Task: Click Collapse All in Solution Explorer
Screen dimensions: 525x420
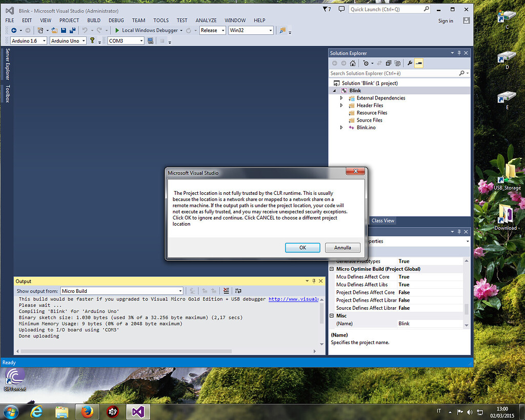Action: click(389, 63)
